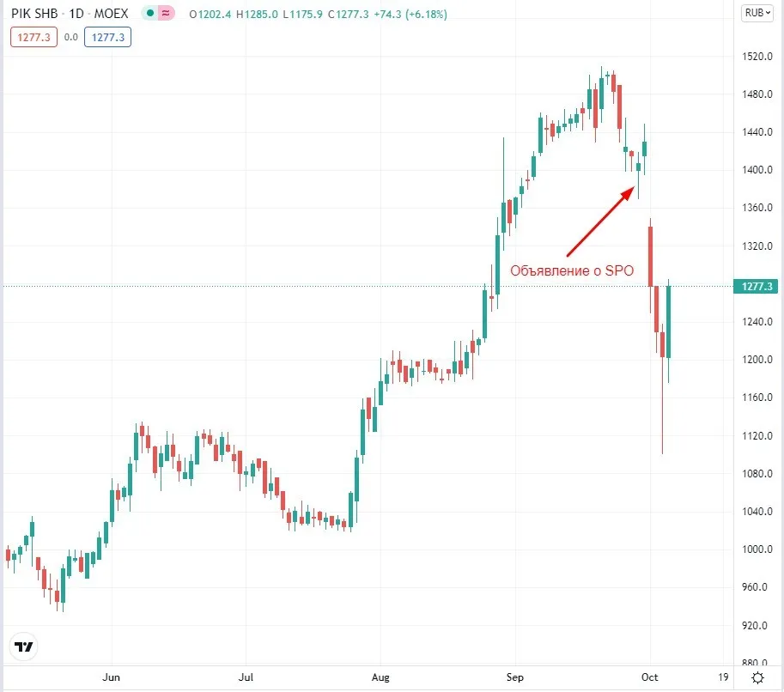This screenshot has width=784, height=692.
Task: Click the red sell price 1277.3 box
Action: coord(34,37)
